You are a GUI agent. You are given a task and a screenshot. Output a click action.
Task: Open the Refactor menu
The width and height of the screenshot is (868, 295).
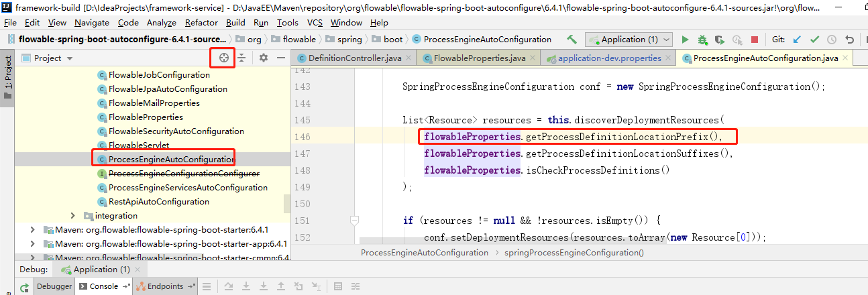click(201, 23)
